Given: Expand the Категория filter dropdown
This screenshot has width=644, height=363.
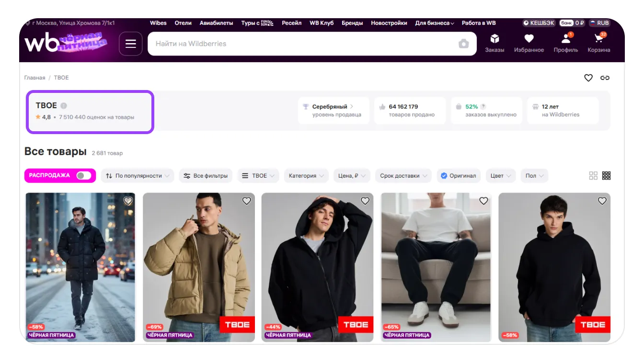Looking at the screenshot, I should [x=306, y=176].
